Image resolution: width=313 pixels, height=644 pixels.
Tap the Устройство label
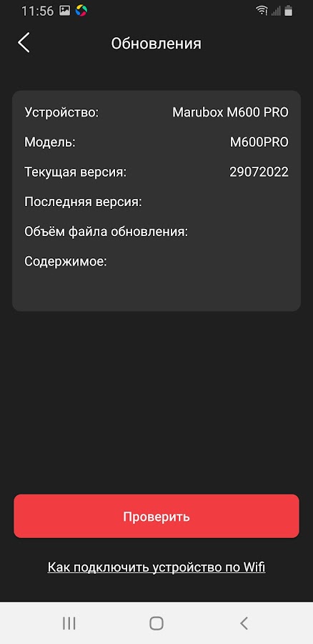(61, 112)
